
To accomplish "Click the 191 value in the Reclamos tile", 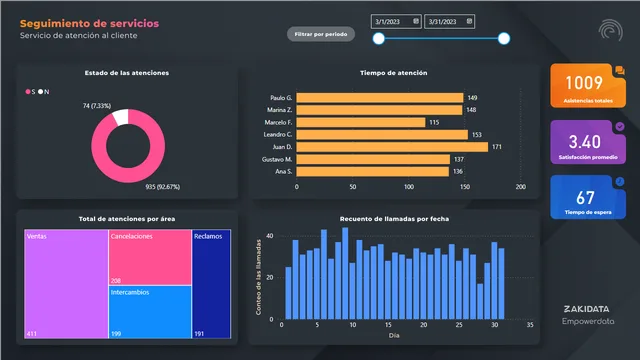I will pos(199,334).
